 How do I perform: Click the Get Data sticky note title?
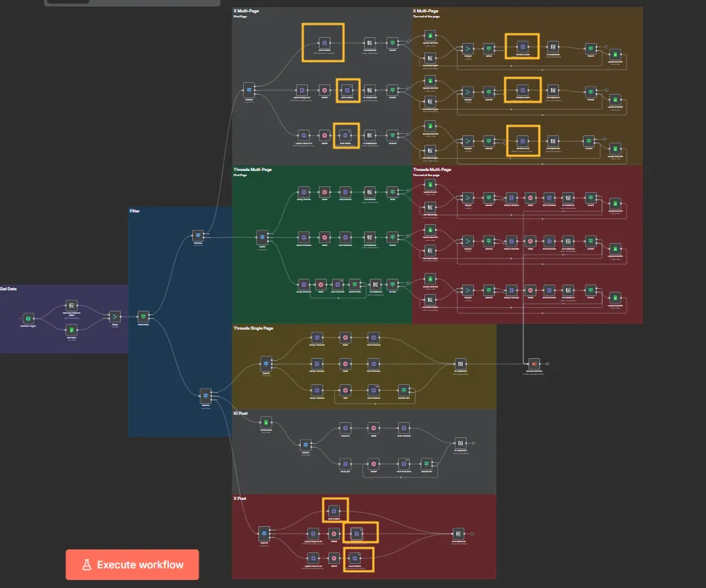(8, 288)
